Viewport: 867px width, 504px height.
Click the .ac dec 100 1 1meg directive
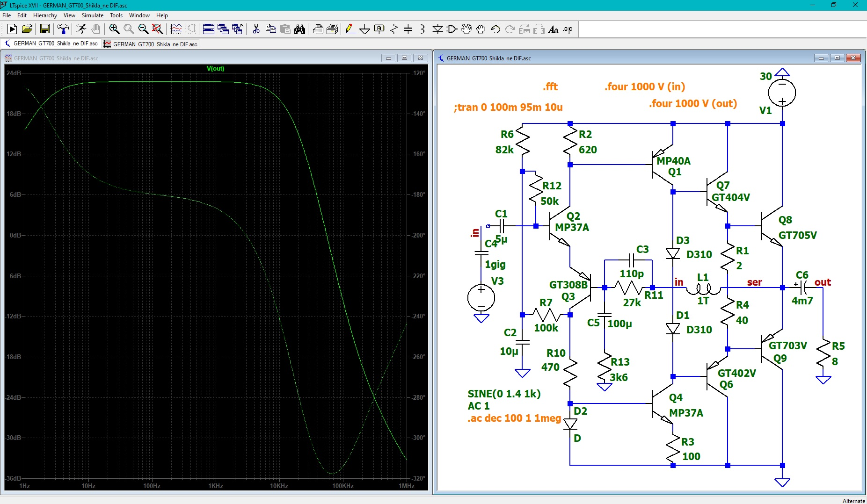point(514,418)
